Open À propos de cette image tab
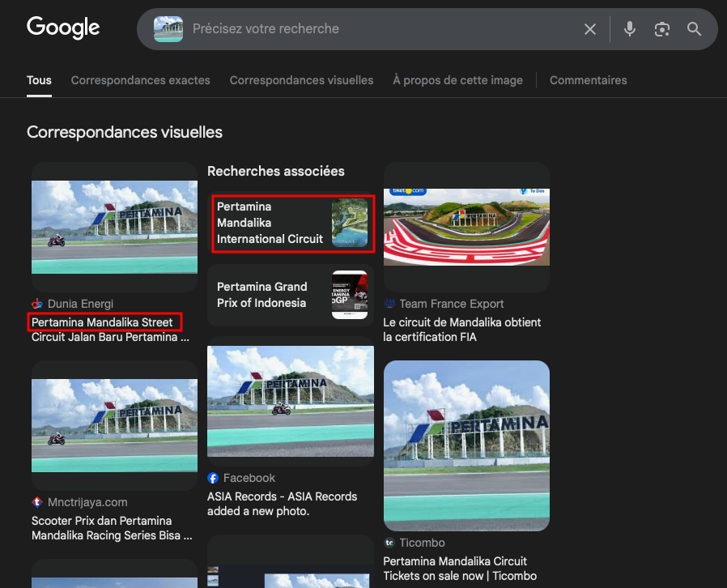This screenshot has height=588, width=727. (457, 80)
